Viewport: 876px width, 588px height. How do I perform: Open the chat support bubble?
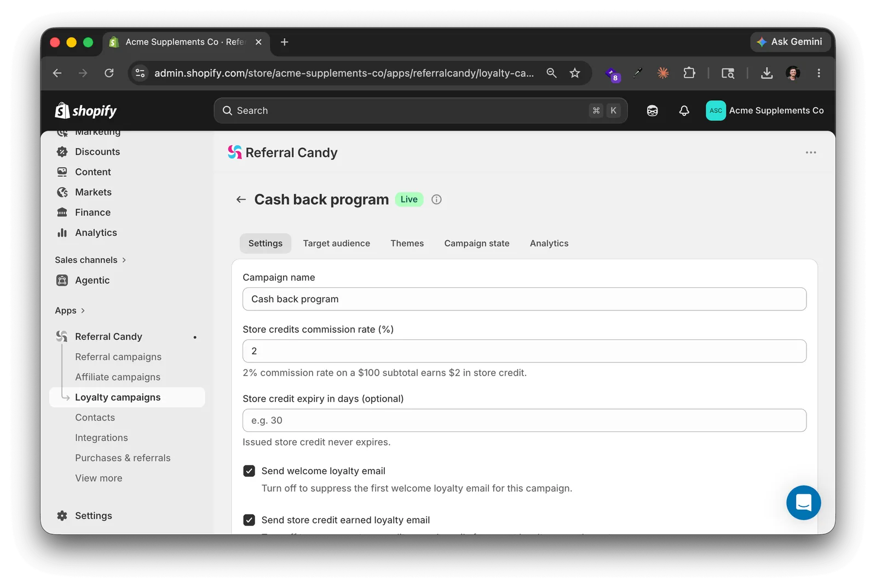point(803,503)
